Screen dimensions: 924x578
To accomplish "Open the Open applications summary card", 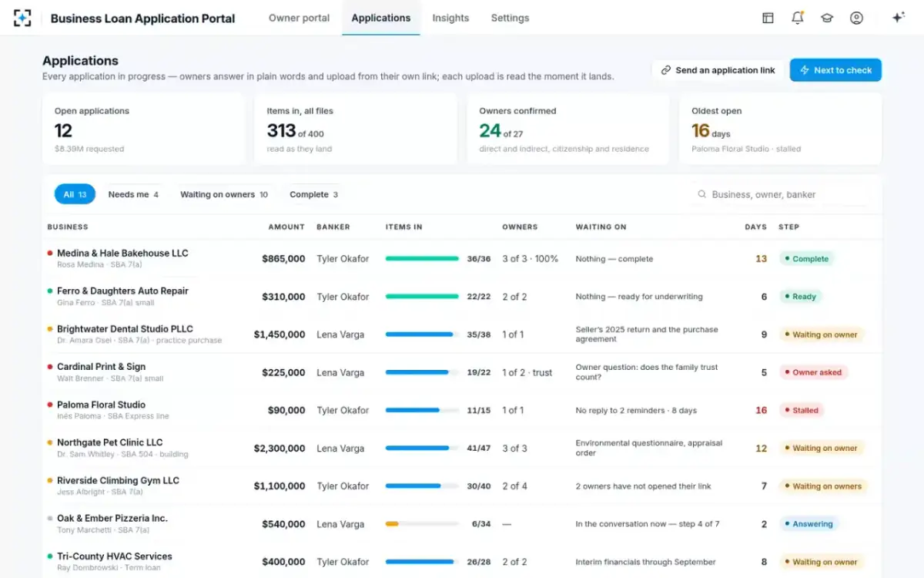I will [x=143, y=129].
